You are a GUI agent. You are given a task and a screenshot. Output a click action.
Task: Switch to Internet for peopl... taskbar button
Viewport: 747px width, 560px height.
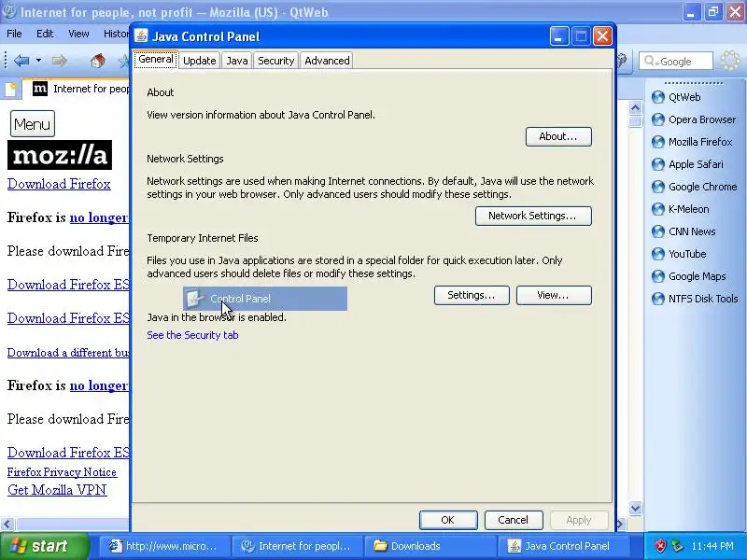coord(297,546)
